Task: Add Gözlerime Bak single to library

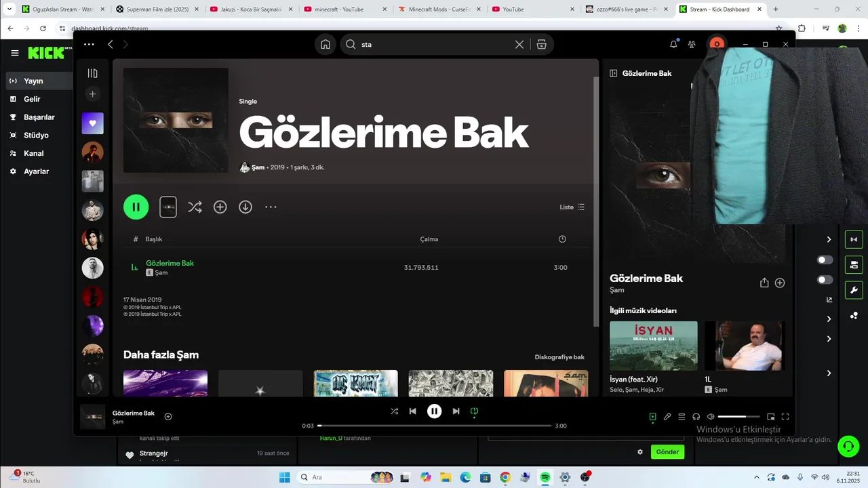Action: (220, 207)
